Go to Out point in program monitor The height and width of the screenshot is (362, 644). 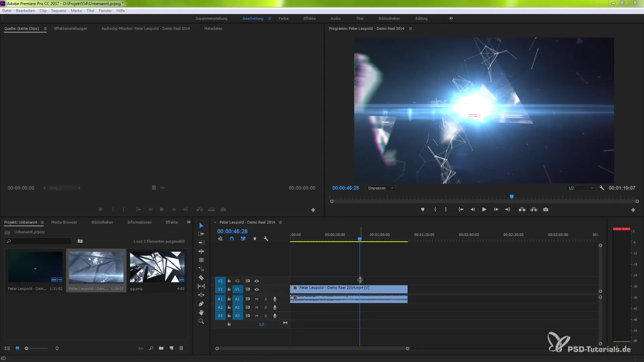(x=507, y=209)
